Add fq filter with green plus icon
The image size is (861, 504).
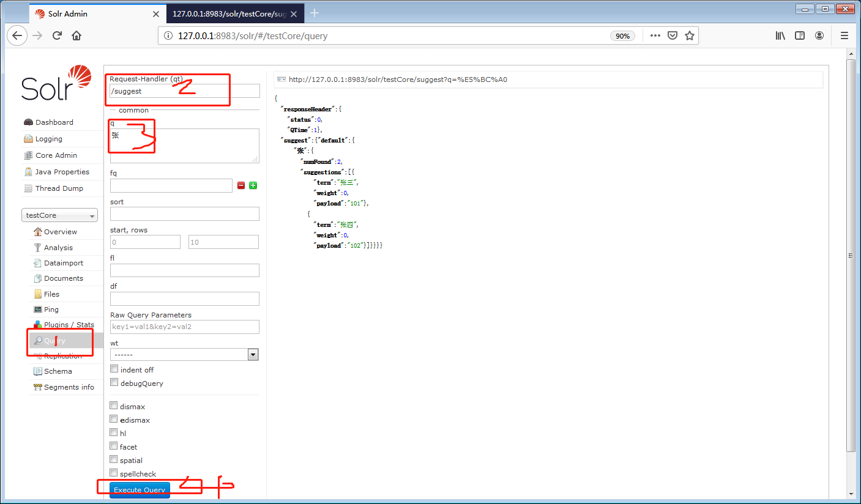[253, 185]
